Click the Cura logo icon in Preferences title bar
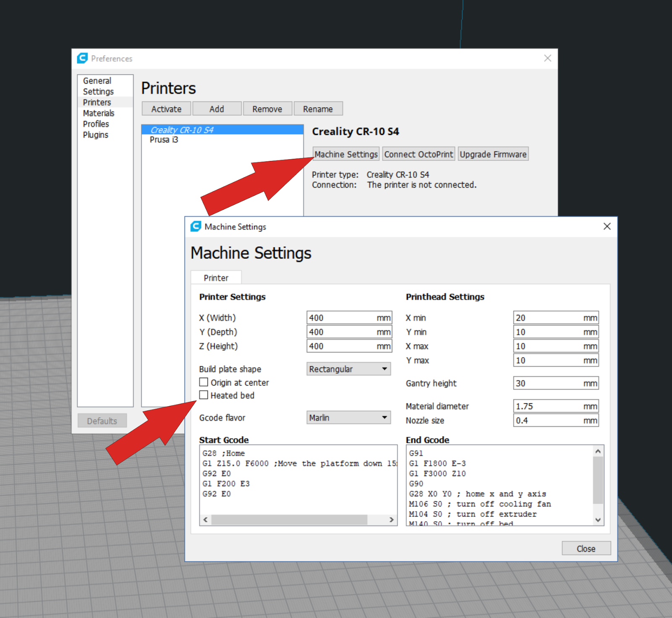This screenshot has width=672, height=618. [x=82, y=58]
